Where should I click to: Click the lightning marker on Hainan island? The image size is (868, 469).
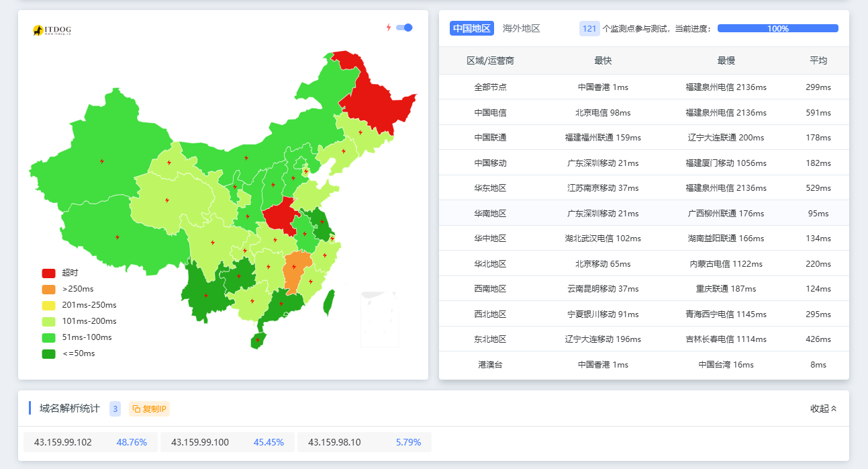tap(258, 340)
